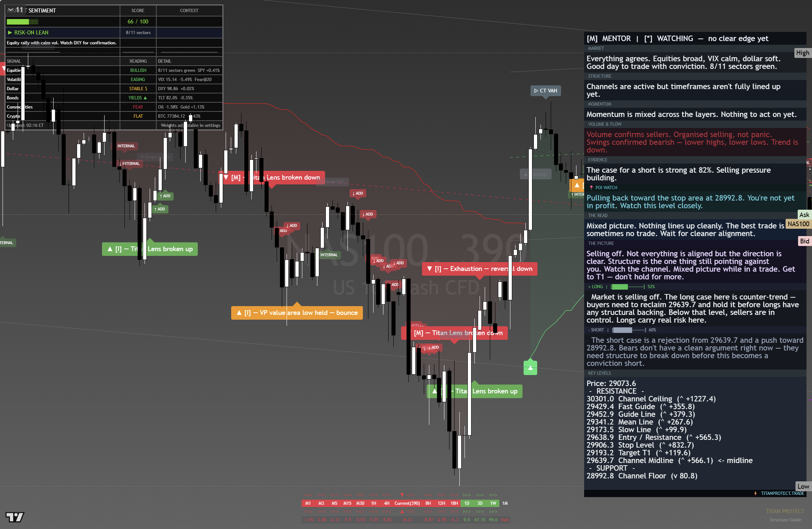Click the Weights adjustable in settings note
The height and width of the screenshot is (529, 812).
tap(190, 125)
